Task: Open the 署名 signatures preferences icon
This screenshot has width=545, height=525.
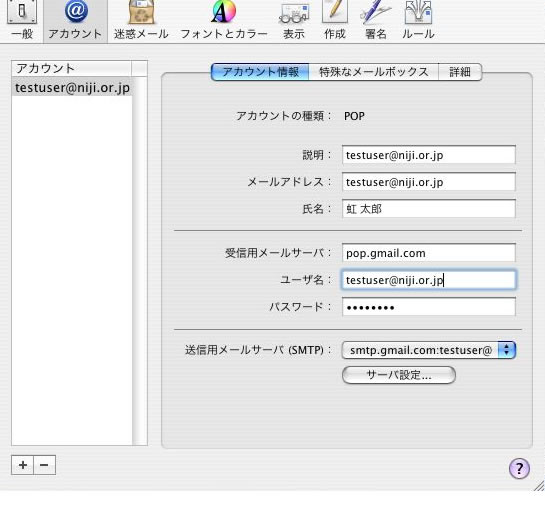Action: [x=376, y=21]
